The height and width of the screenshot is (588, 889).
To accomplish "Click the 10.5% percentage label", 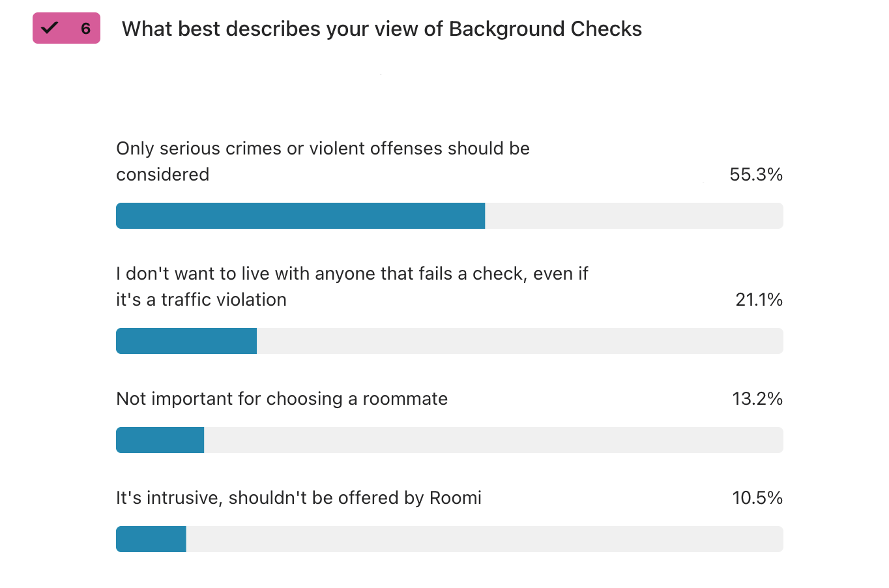I will (x=757, y=497).
